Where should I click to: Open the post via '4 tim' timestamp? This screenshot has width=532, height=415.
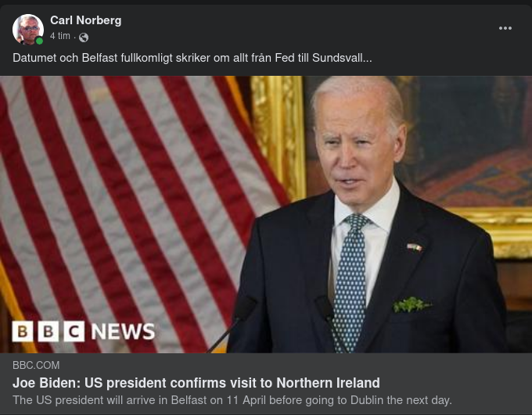60,36
